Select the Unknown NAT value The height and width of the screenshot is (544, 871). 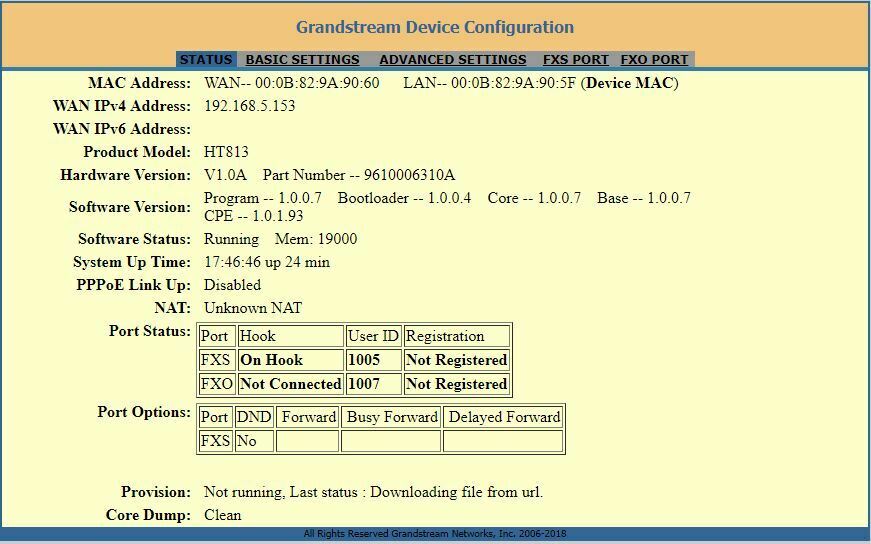click(253, 308)
